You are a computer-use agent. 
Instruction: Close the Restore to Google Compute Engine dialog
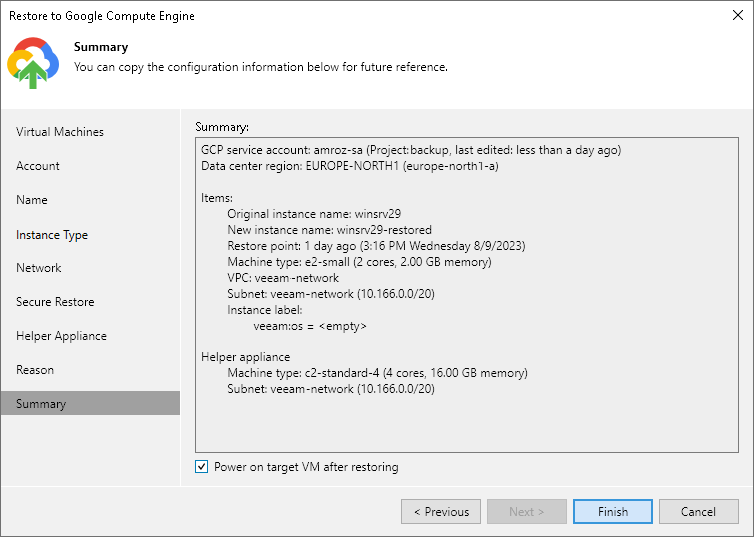[x=738, y=15]
